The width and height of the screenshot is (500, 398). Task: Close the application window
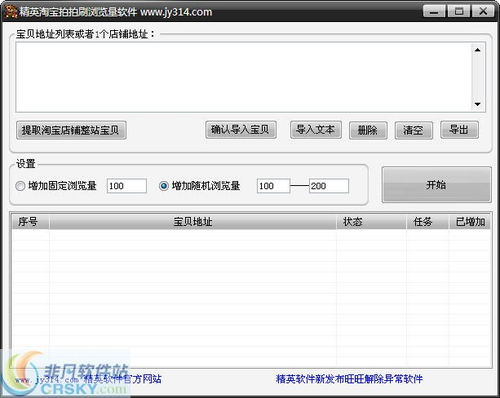click(x=484, y=12)
